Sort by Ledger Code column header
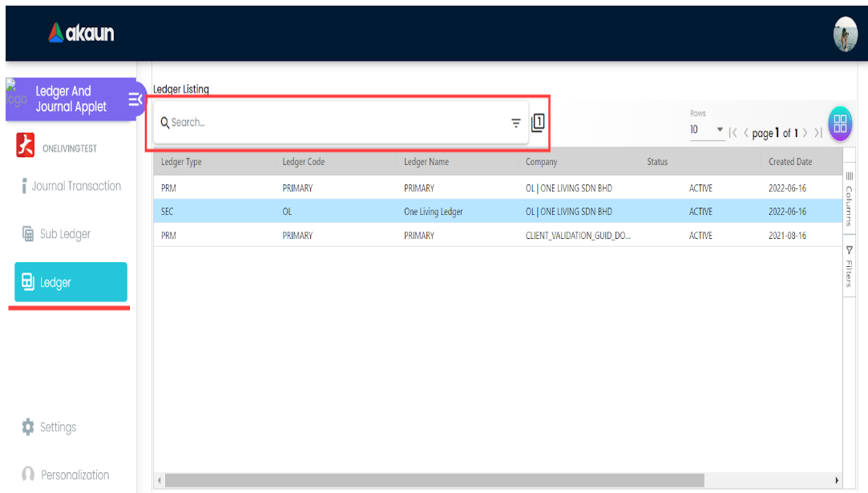 tap(304, 162)
